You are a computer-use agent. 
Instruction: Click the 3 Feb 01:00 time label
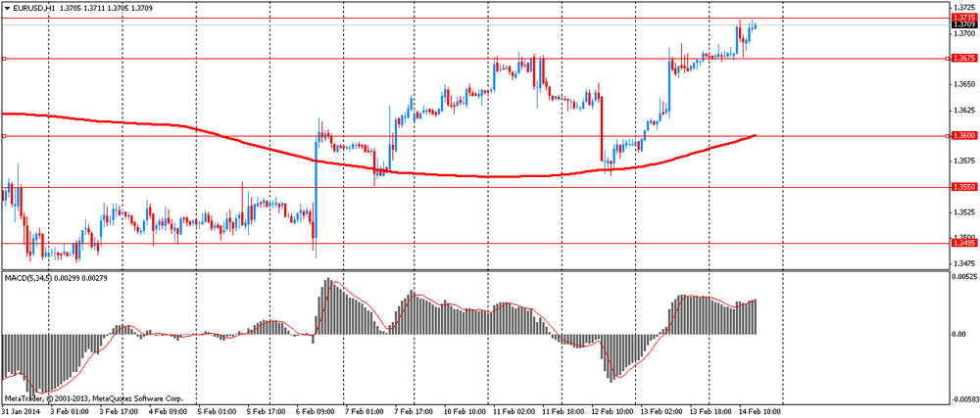click(x=70, y=412)
